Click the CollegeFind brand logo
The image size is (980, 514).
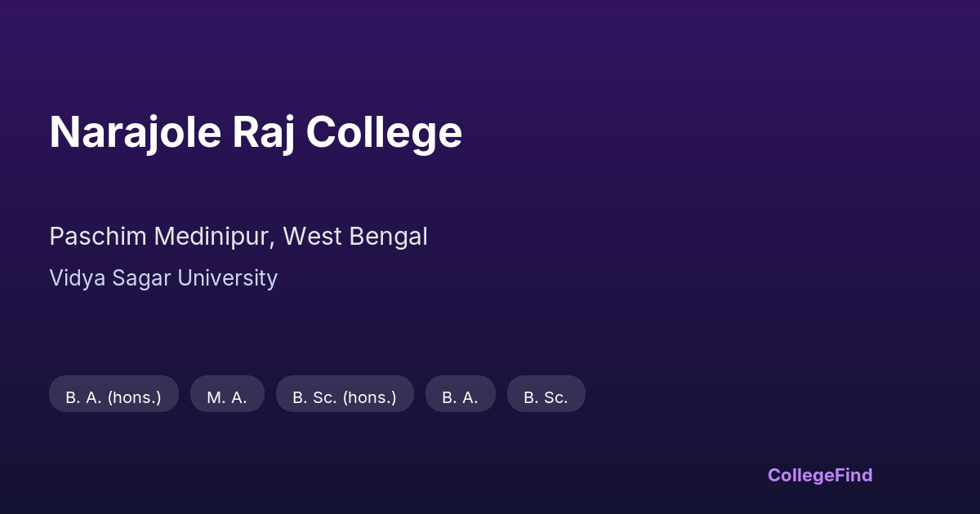coord(820,475)
